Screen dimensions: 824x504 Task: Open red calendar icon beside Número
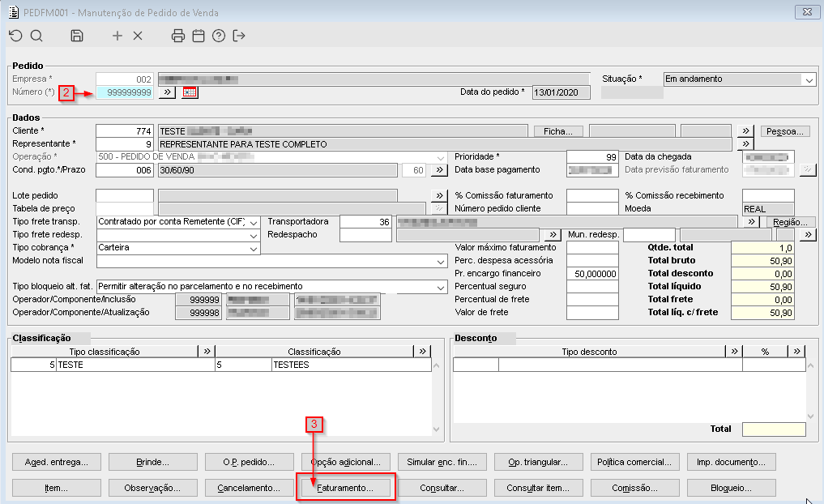[190, 92]
